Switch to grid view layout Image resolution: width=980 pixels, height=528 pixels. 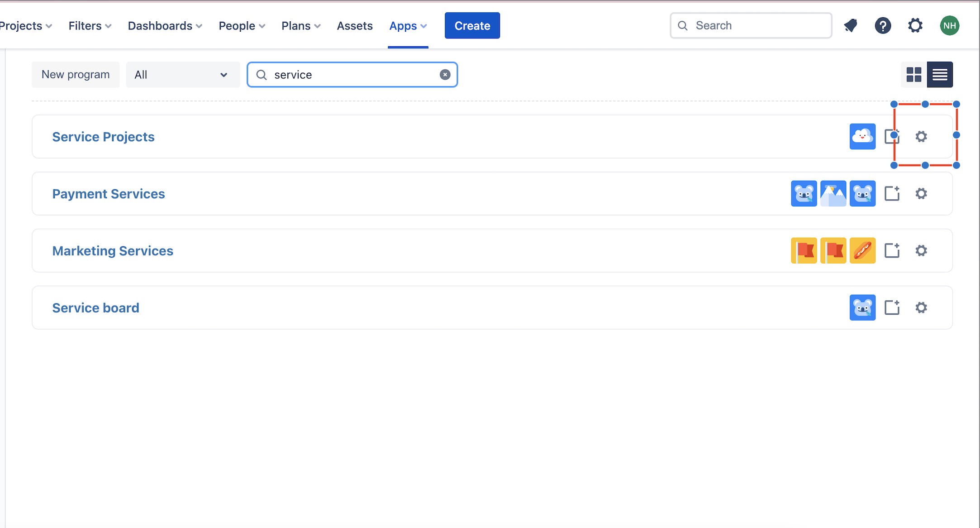point(913,75)
